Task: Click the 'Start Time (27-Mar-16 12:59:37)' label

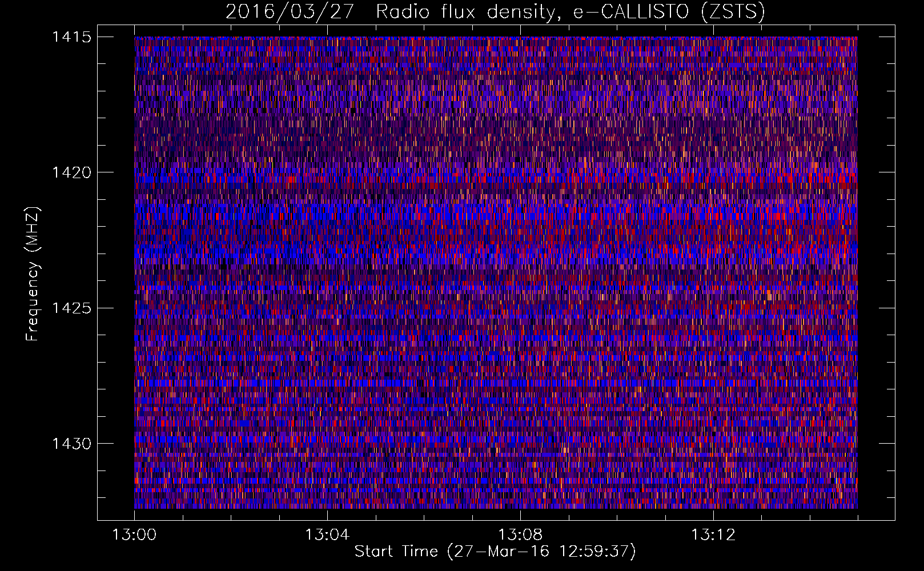Action: click(495, 552)
